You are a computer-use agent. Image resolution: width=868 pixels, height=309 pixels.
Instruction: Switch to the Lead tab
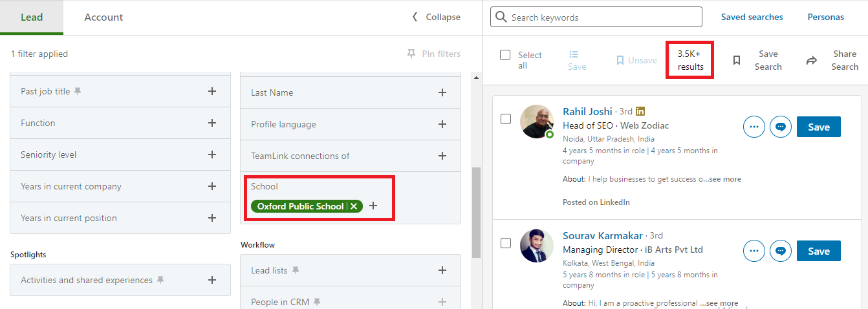pyautogui.click(x=32, y=17)
